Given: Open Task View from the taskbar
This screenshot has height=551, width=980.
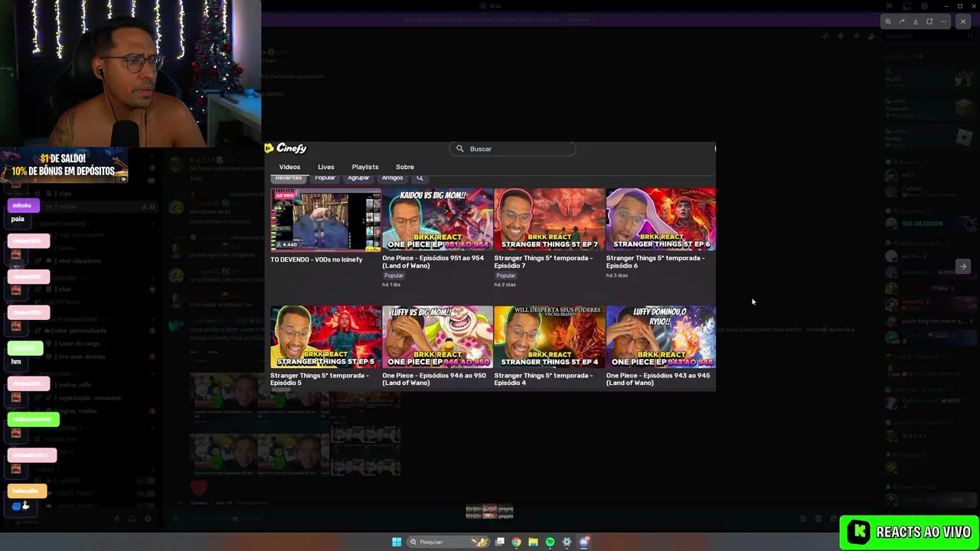Looking at the screenshot, I should pos(500,542).
